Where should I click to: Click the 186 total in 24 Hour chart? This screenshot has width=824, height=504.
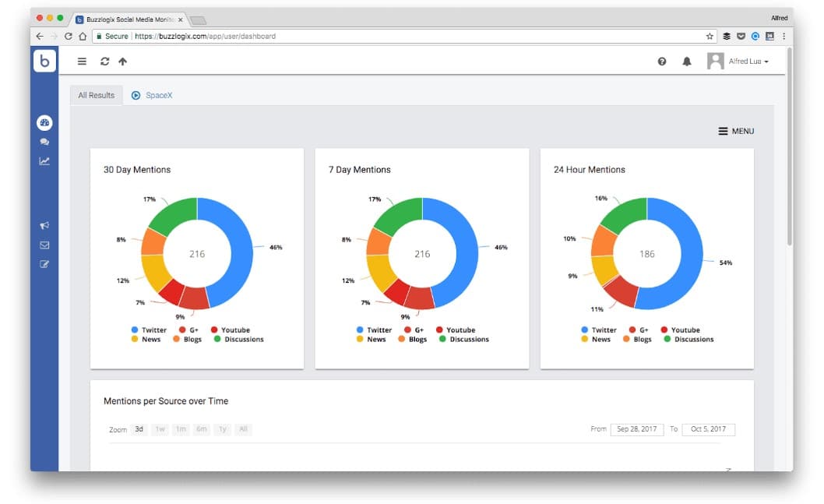click(x=647, y=254)
